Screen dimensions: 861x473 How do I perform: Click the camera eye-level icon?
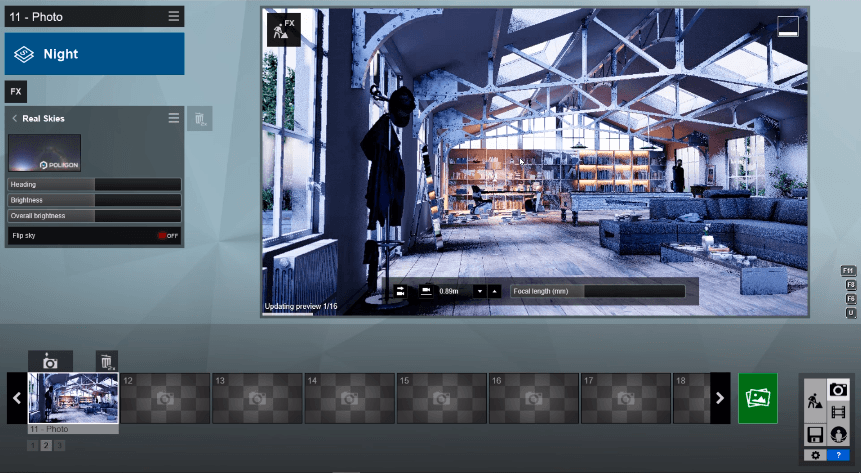(426, 291)
